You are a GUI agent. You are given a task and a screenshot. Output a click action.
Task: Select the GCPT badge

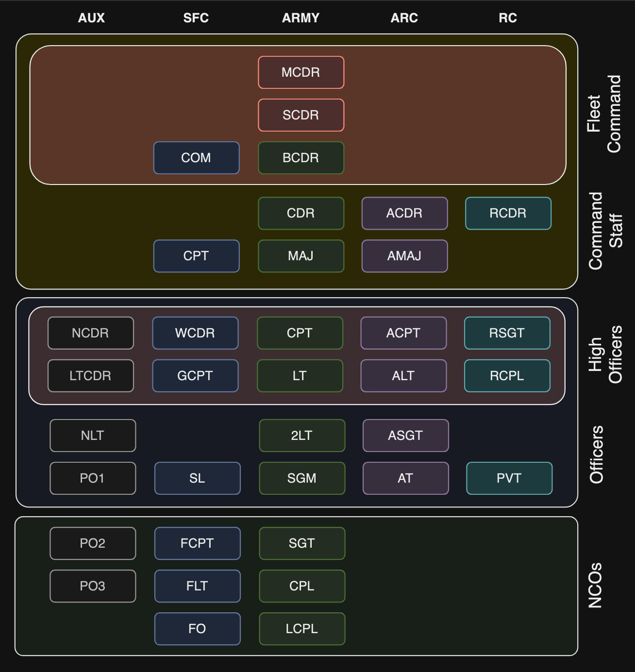[195, 375]
